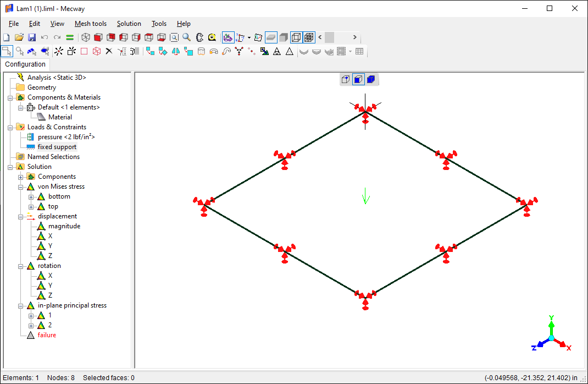Open the Edit menu

[35, 24]
